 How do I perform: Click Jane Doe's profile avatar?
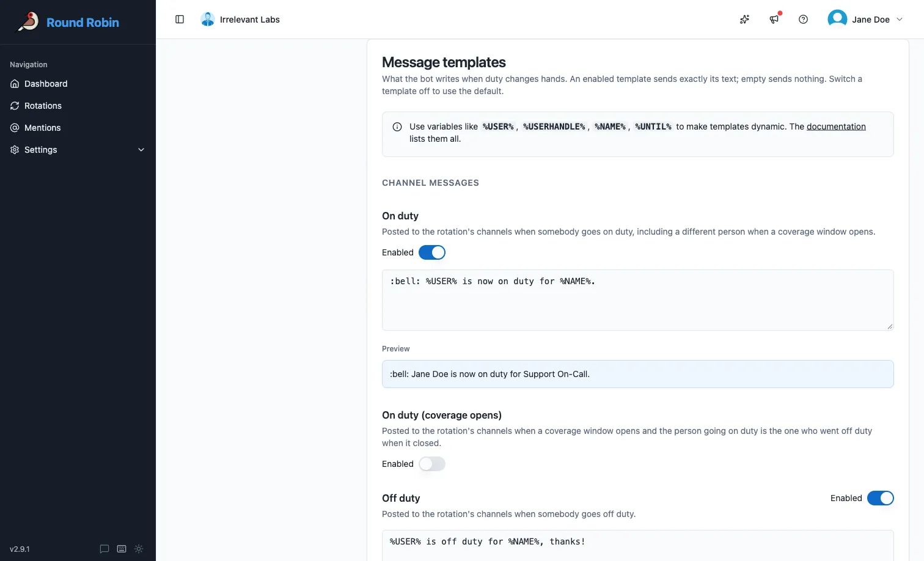point(837,20)
